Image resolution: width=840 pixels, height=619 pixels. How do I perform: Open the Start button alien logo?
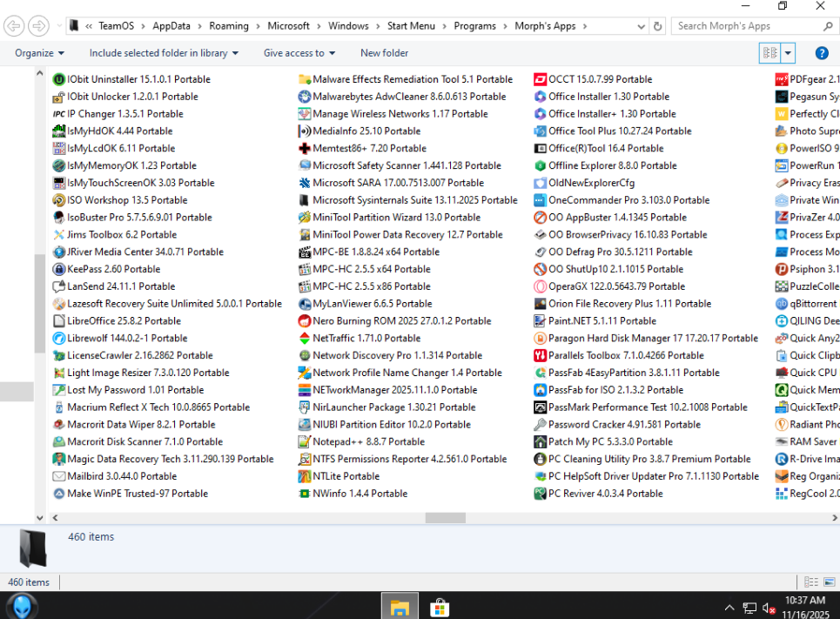coord(22,606)
